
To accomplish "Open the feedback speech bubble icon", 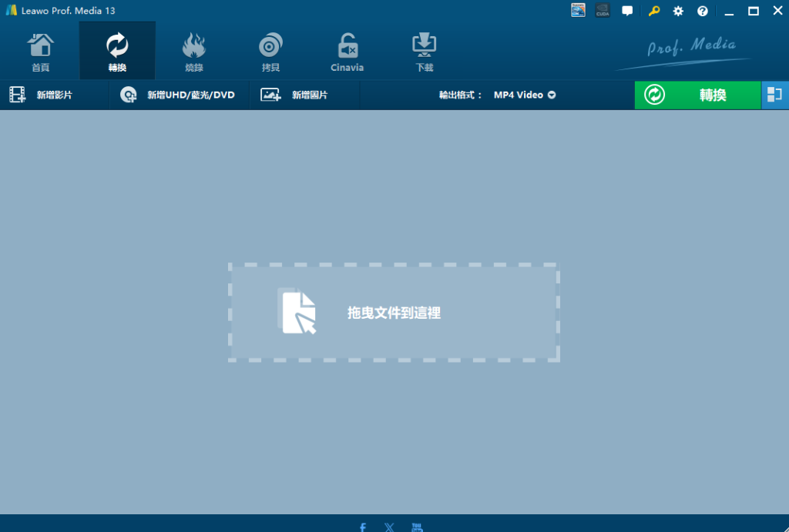I will pyautogui.click(x=627, y=11).
